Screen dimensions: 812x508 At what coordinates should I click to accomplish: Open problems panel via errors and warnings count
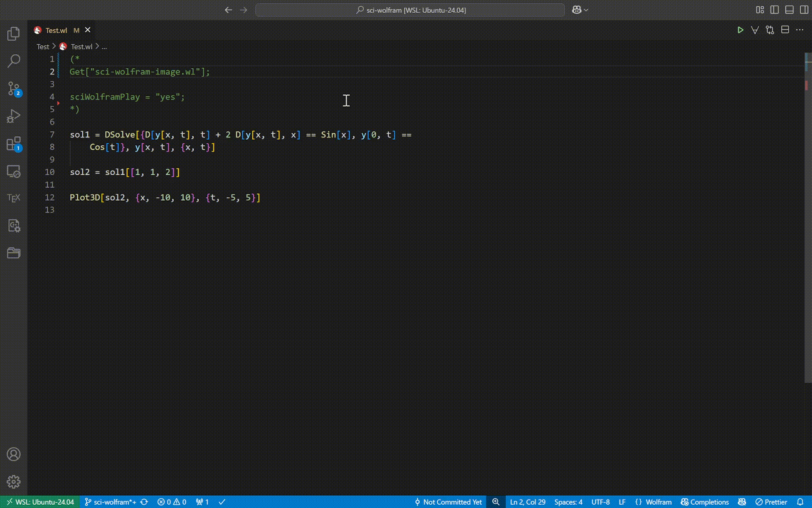(172, 502)
